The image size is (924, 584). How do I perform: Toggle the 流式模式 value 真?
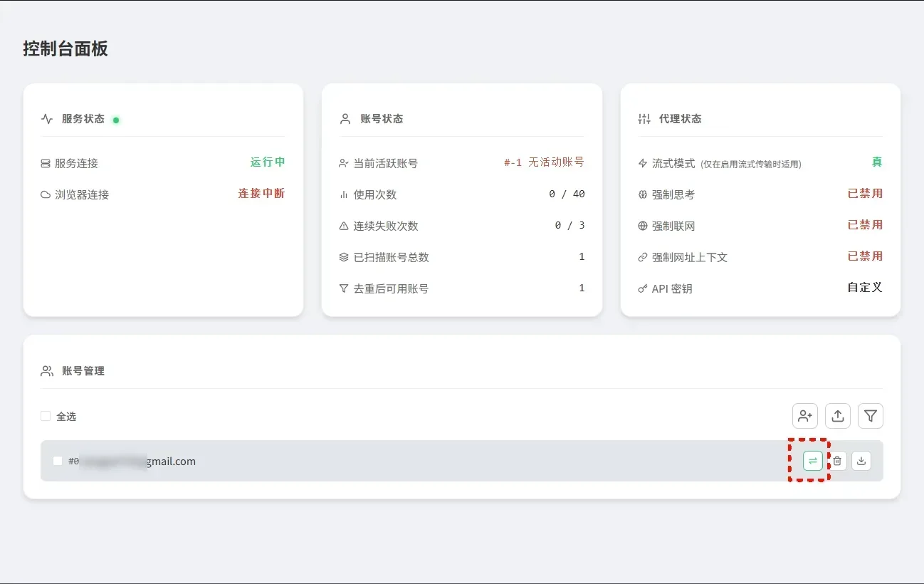877,162
